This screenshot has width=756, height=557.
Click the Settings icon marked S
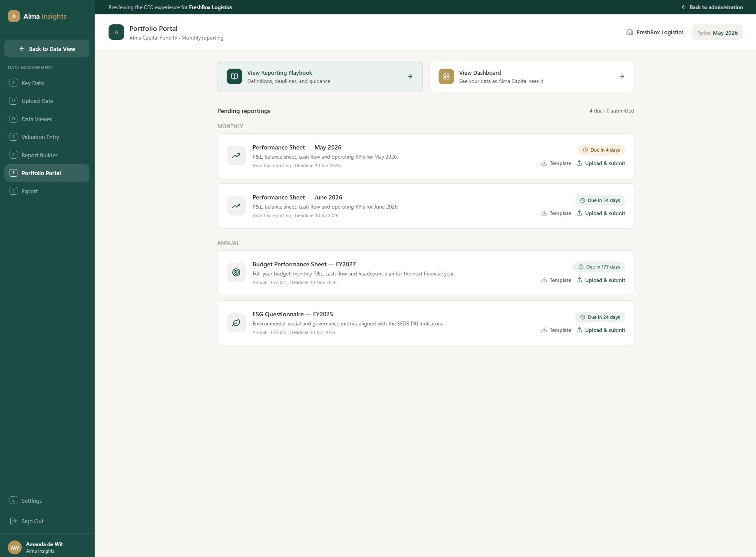click(x=13, y=500)
